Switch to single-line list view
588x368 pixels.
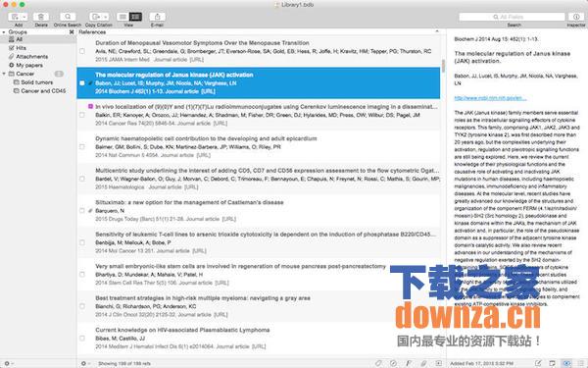click(122, 17)
